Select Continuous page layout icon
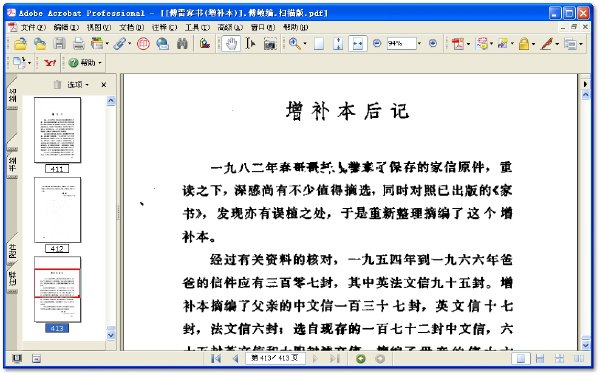Screen dimensions: 600x375 (540, 359)
